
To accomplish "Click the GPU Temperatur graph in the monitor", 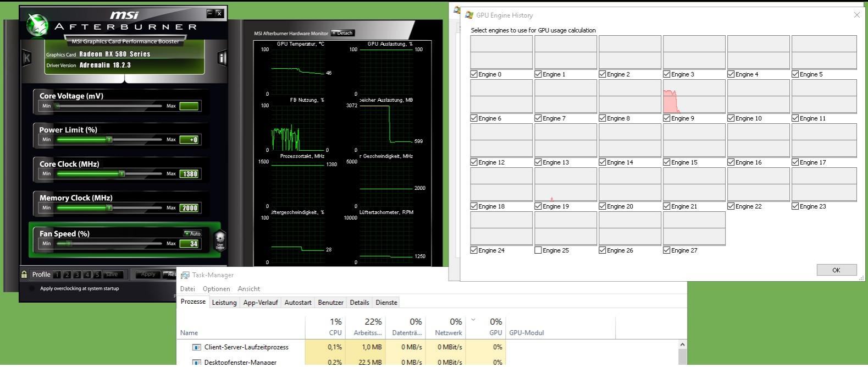I will 299,72.
